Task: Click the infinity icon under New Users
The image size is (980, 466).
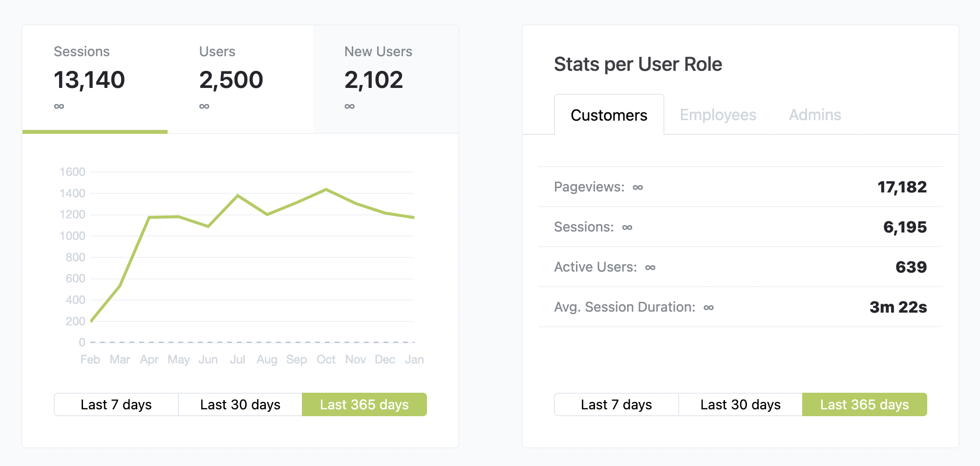Action: [350, 106]
